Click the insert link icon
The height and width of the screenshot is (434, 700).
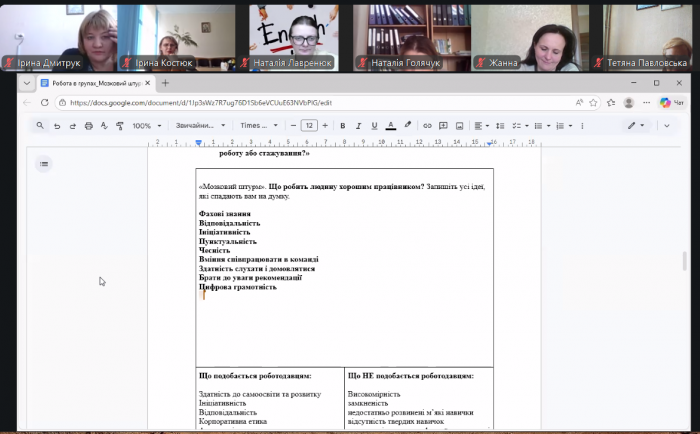point(428,126)
